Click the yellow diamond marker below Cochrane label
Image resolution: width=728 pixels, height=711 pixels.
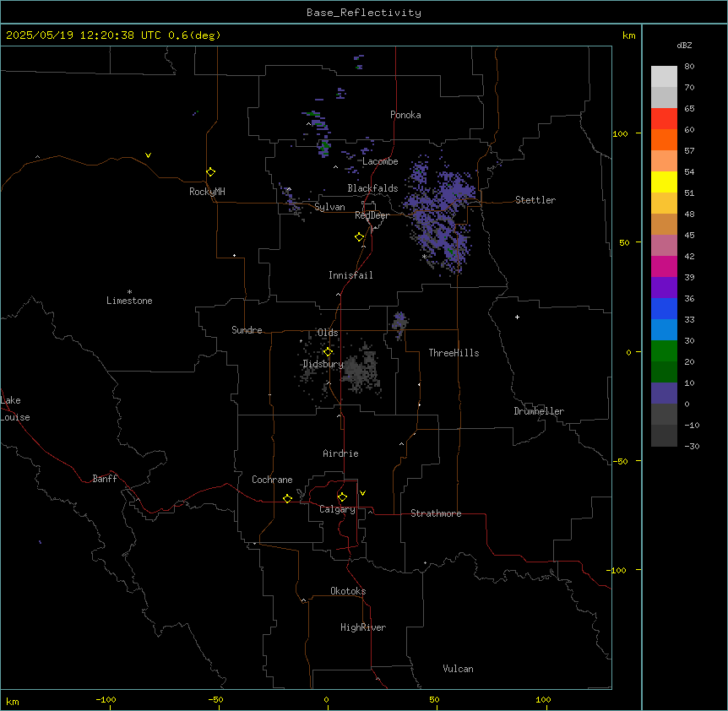(287, 498)
